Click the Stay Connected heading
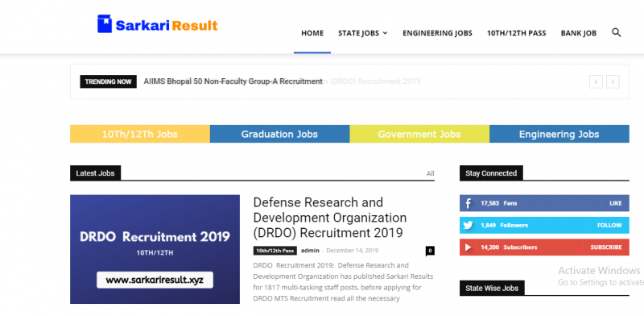 [491, 173]
